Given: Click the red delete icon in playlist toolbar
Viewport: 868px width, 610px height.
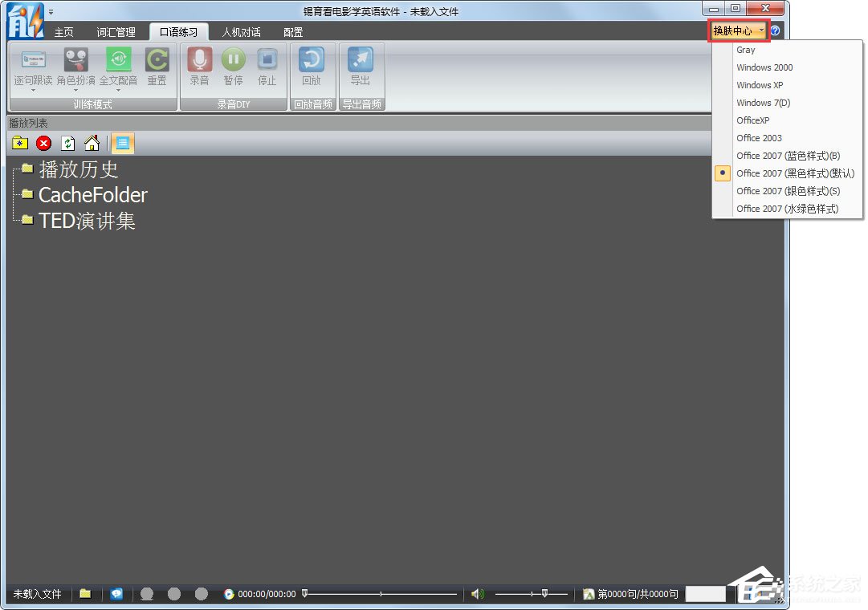Looking at the screenshot, I should 43,144.
